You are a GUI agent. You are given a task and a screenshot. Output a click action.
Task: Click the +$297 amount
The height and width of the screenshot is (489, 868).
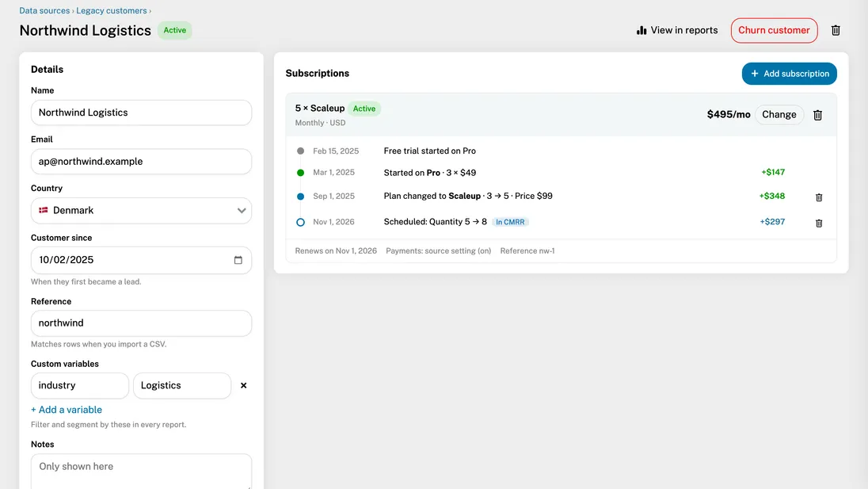click(x=772, y=222)
